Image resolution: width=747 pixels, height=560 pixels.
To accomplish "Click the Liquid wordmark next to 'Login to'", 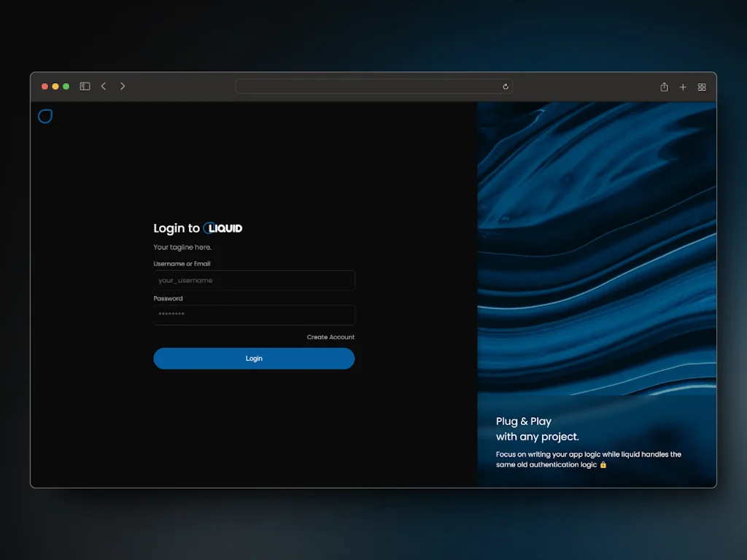I will pyautogui.click(x=224, y=227).
